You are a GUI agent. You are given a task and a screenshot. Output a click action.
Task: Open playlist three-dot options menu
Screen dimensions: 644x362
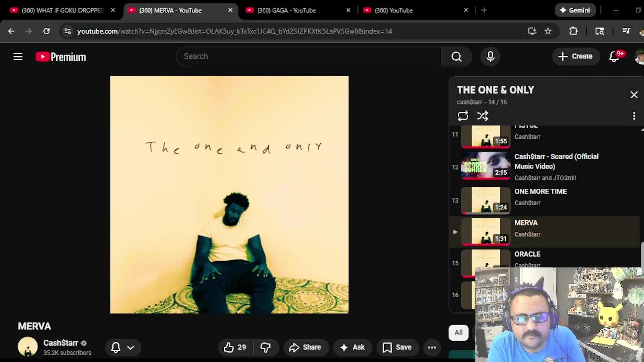tap(634, 116)
